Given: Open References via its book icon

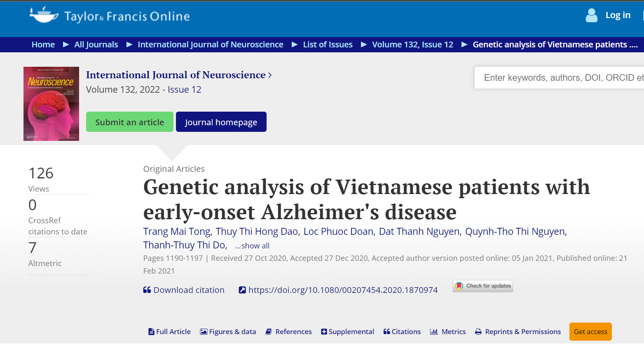Looking at the screenshot, I should 269,331.
